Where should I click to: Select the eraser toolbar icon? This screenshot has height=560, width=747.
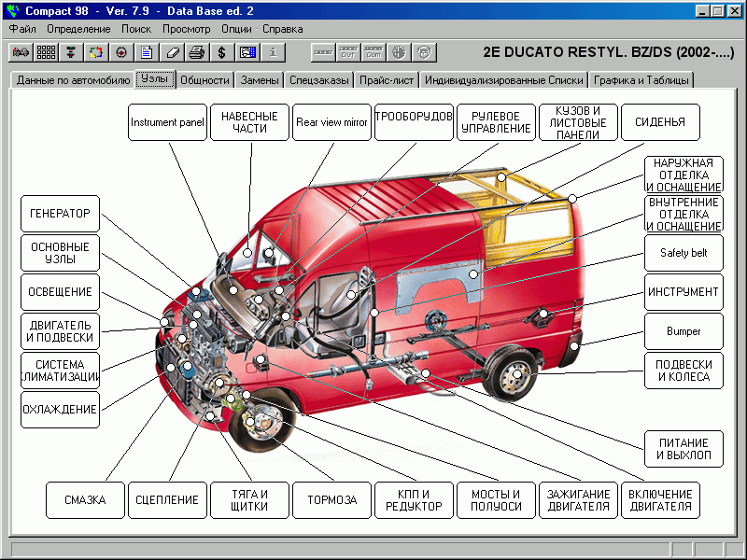pyautogui.click(x=172, y=52)
